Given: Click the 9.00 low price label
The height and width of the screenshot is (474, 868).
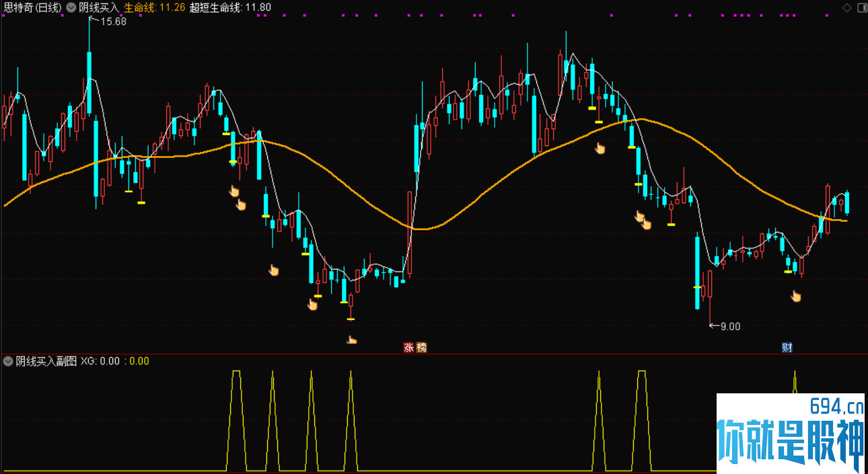Looking at the screenshot, I should 730,327.
